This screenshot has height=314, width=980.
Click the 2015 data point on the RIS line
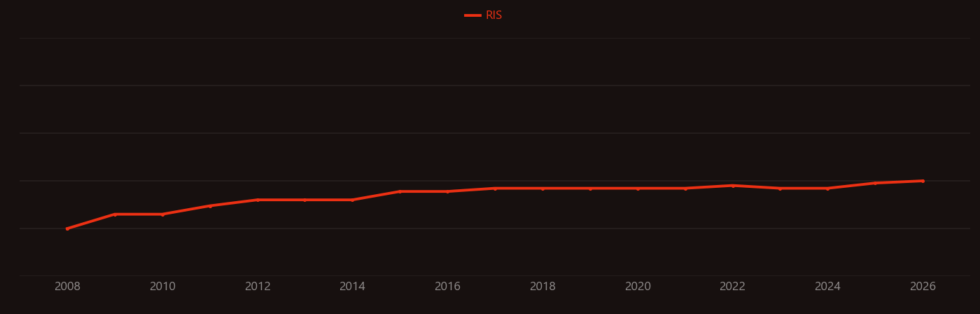400,191
